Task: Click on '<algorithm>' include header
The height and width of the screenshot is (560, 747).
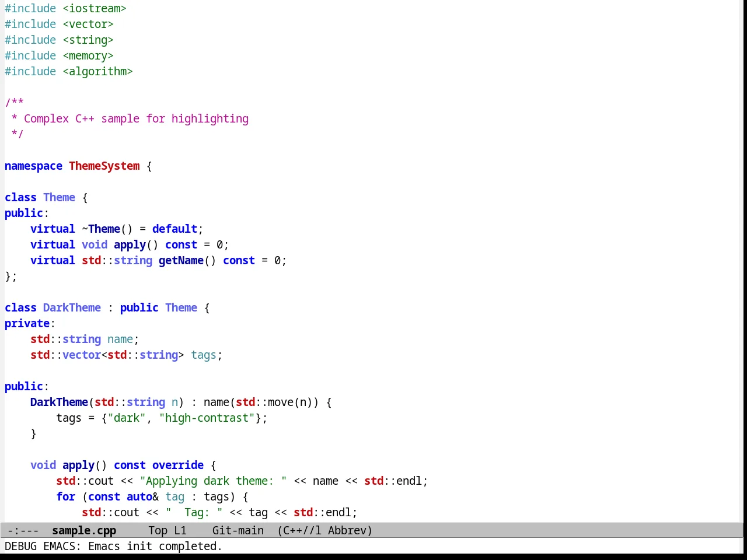Action: point(98,71)
